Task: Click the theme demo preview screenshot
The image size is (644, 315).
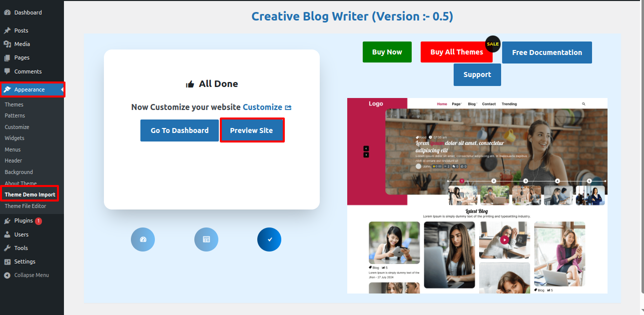Action: [x=477, y=195]
